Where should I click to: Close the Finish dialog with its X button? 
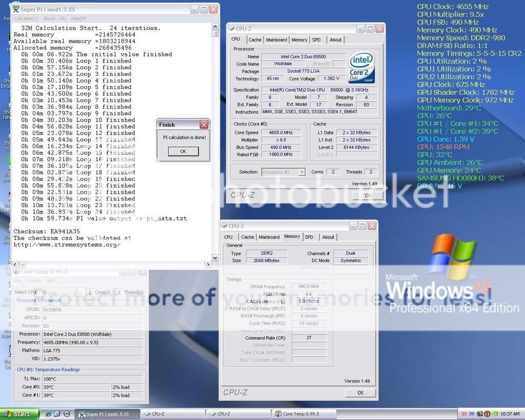click(204, 125)
